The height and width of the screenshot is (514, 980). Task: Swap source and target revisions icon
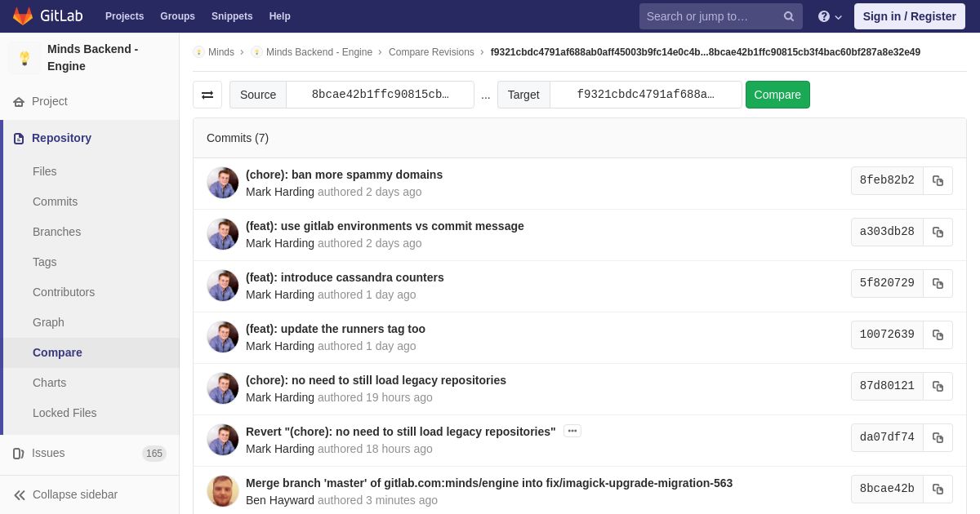pyautogui.click(x=207, y=95)
